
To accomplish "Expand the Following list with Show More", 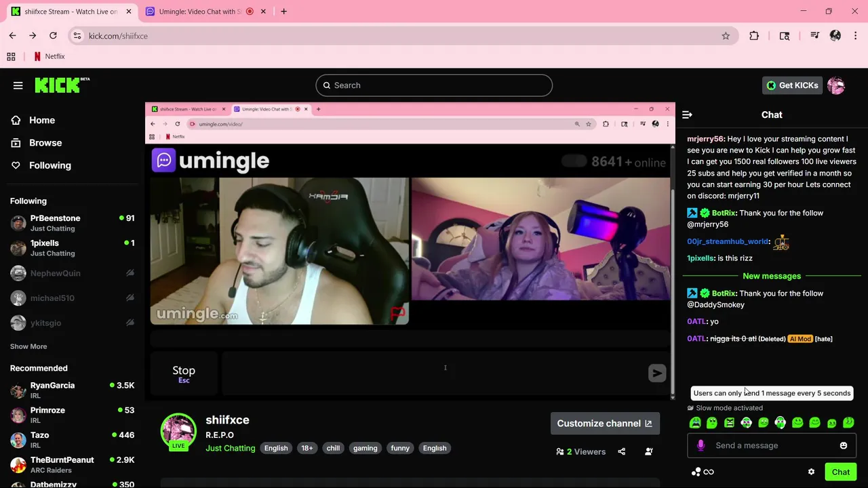I will [28, 346].
